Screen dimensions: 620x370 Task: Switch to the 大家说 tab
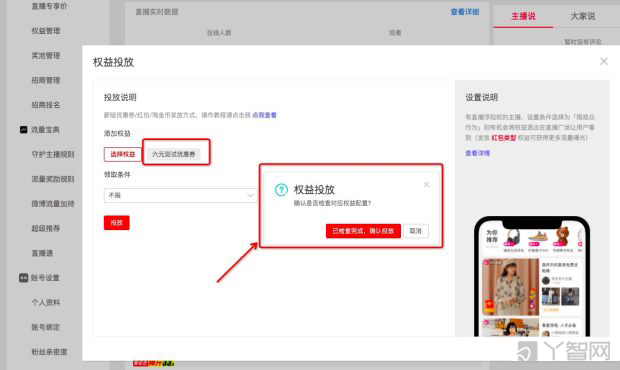(582, 16)
